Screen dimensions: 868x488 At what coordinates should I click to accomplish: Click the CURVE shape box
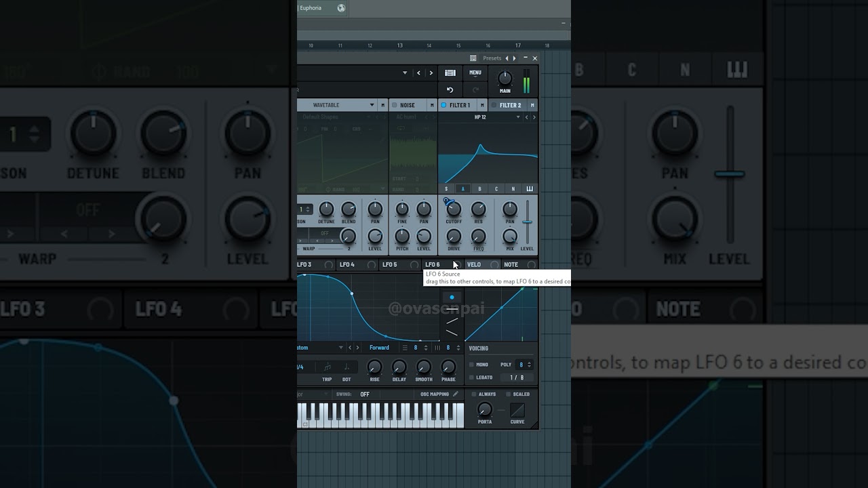[517, 410]
